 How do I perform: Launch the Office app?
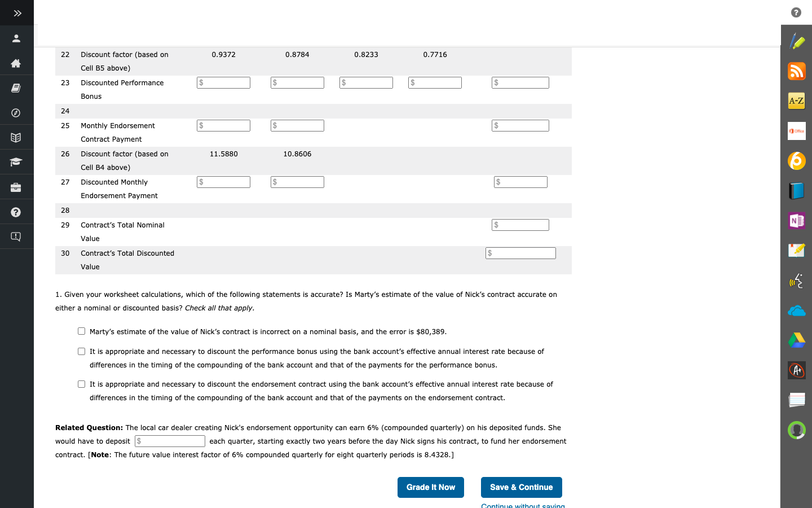point(797,131)
